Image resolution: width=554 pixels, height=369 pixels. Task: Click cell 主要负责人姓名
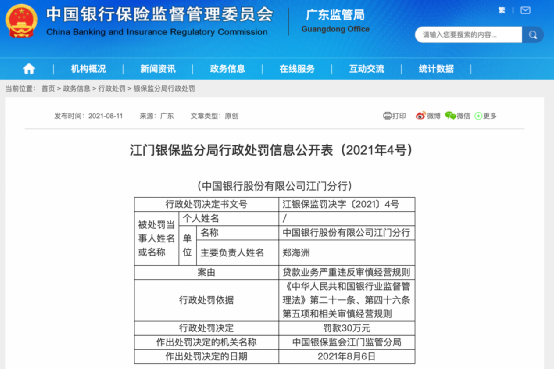(237, 253)
